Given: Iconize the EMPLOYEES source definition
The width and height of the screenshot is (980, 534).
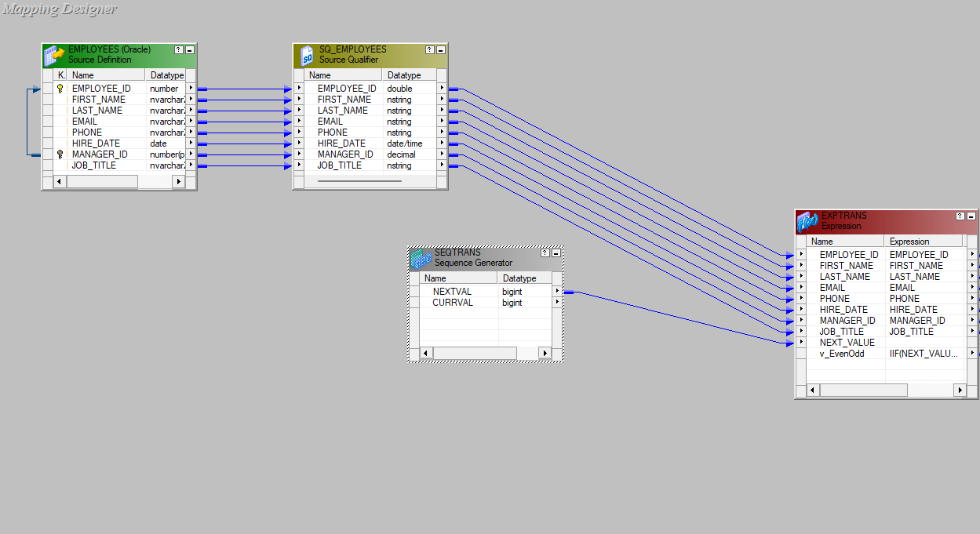Looking at the screenshot, I should click(x=189, y=49).
